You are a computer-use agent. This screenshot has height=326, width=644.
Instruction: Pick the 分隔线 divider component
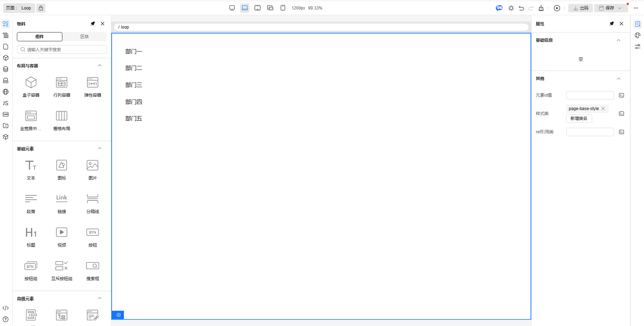[x=93, y=203]
